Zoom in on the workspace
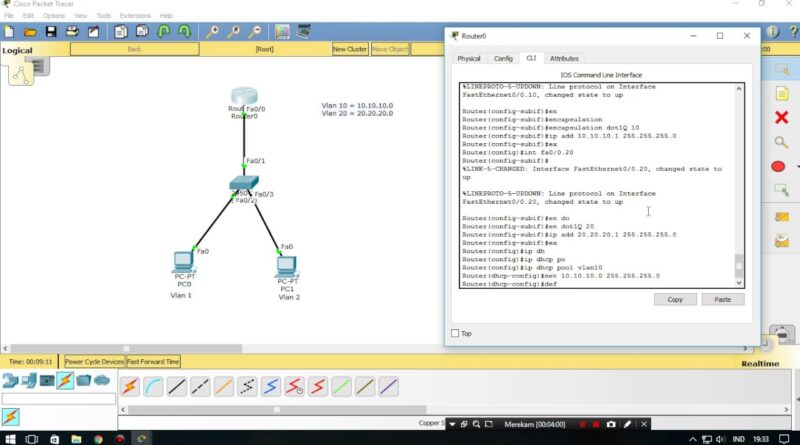 pyautogui.click(x=212, y=32)
